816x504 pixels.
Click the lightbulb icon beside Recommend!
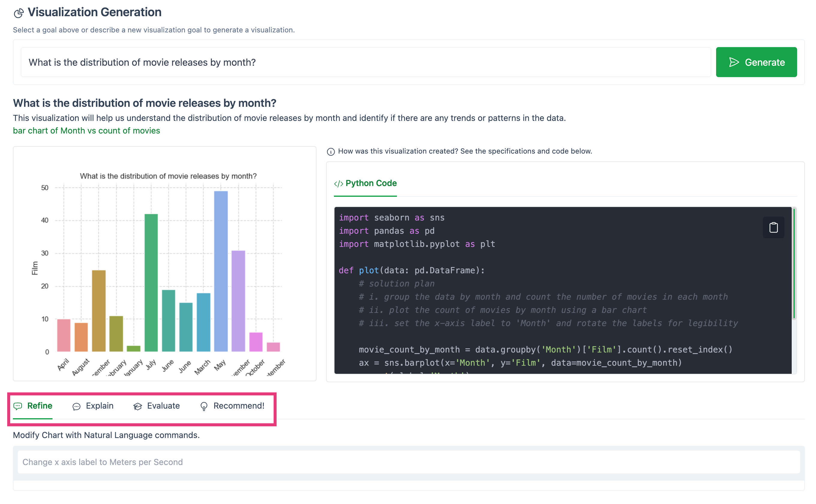pyautogui.click(x=204, y=406)
